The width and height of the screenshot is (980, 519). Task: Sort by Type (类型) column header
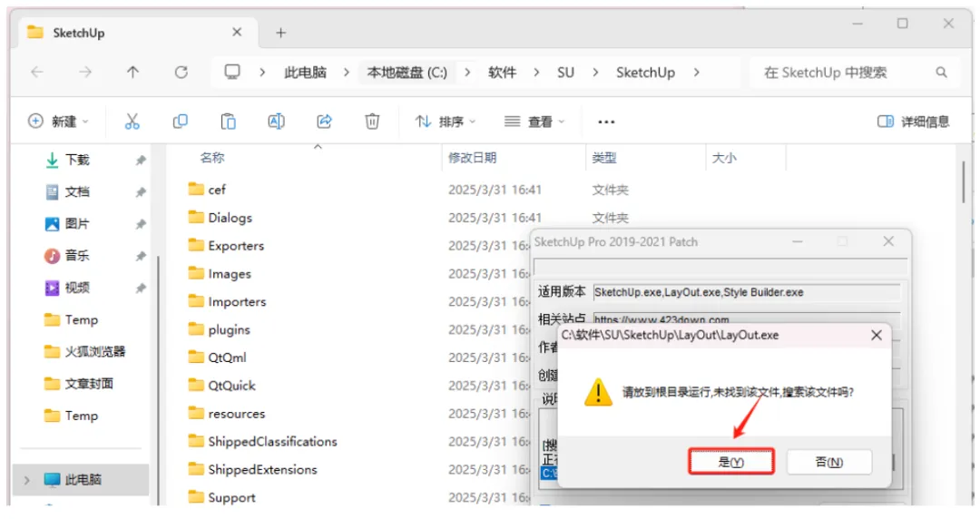pyautogui.click(x=604, y=158)
